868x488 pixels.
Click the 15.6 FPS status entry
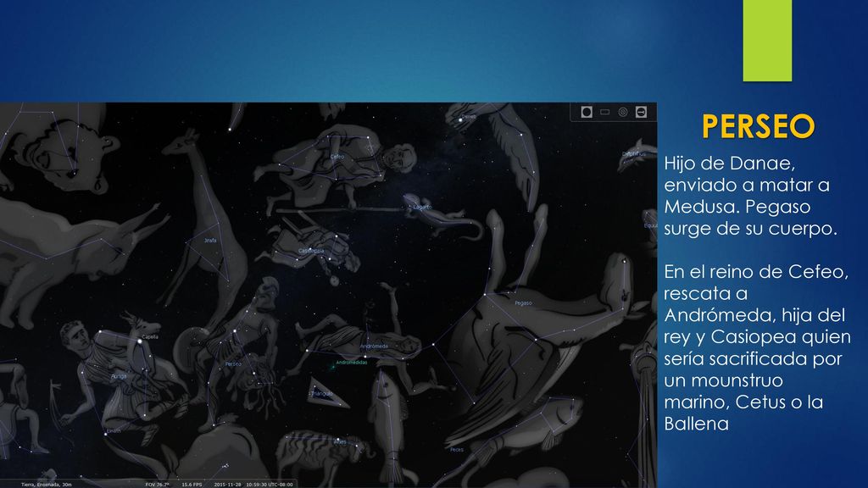pos(192,485)
